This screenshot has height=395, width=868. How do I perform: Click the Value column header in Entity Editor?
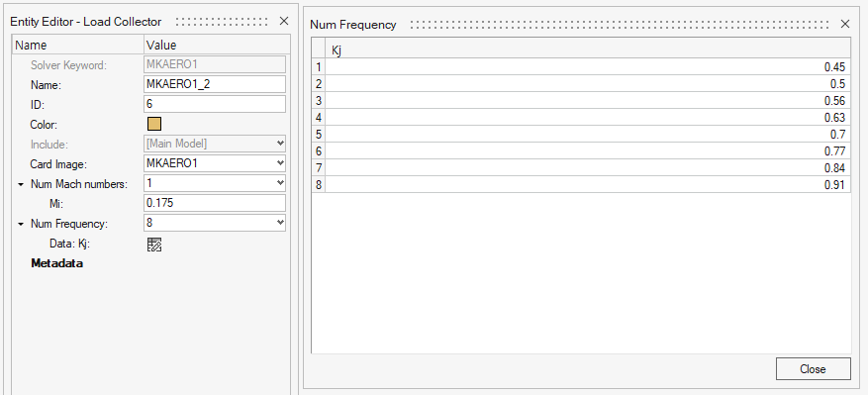click(x=217, y=45)
